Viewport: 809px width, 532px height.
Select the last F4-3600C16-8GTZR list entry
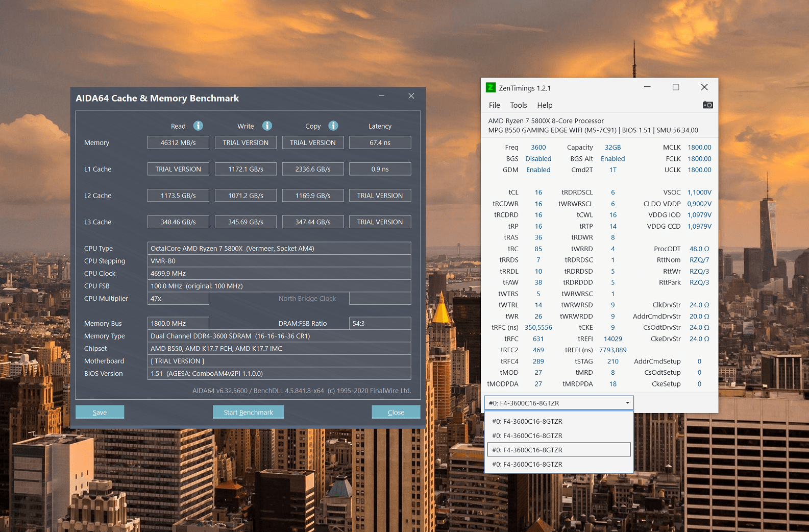(x=559, y=464)
